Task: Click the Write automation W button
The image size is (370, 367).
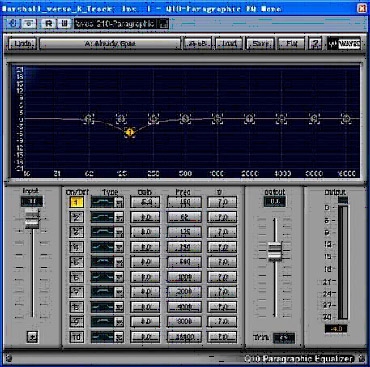Action: click(64, 24)
